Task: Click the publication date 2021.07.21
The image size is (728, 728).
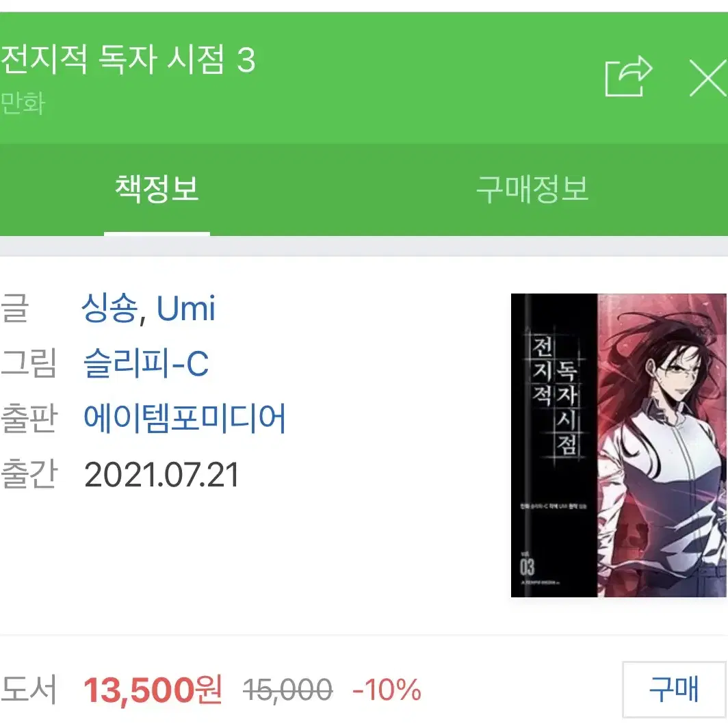Action: click(x=161, y=475)
